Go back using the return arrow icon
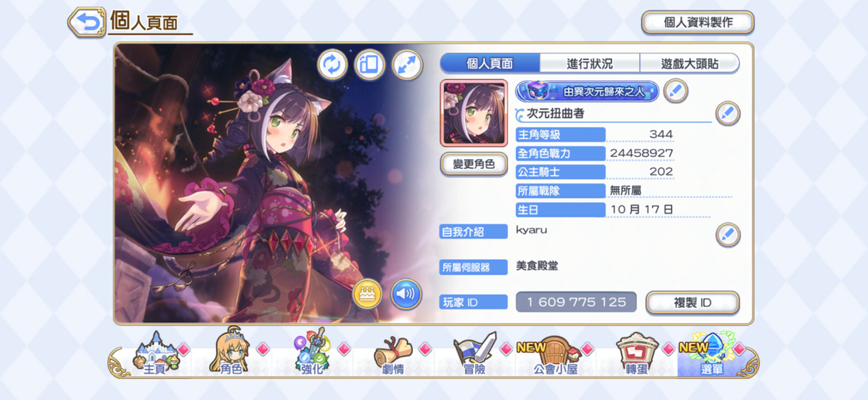868x400 pixels. tap(87, 22)
